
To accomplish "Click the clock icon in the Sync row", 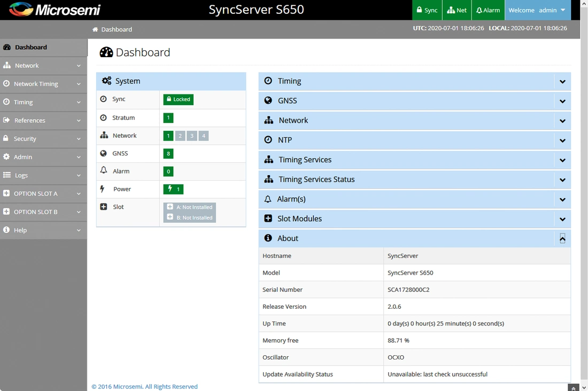I will pyautogui.click(x=104, y=99).
